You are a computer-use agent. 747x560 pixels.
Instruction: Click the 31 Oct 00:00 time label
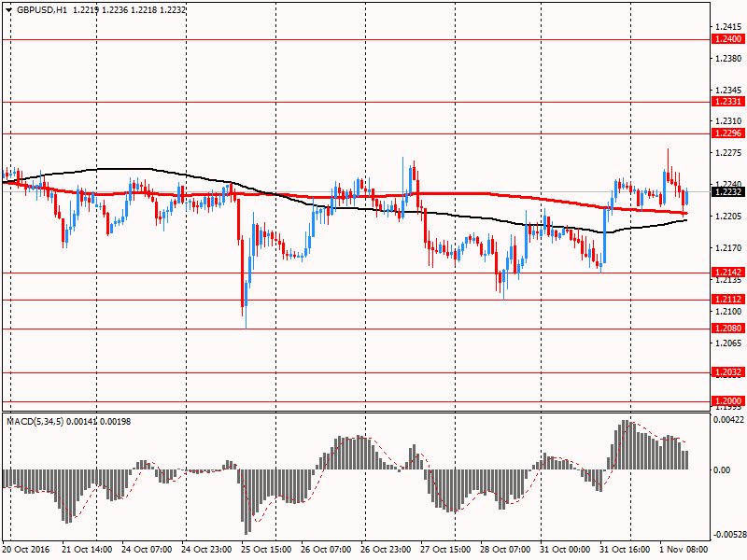pyautogui.click(x=565, y=550)
